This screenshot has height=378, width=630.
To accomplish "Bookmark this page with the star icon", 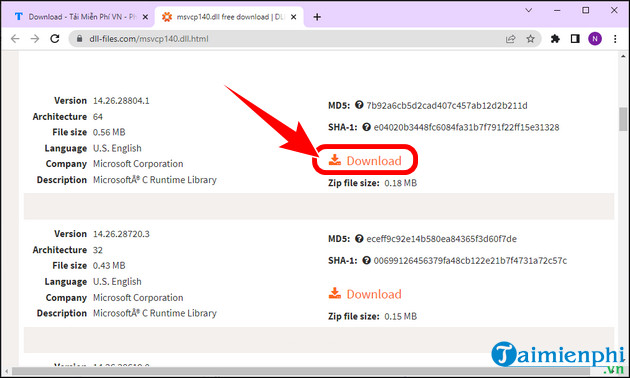I will (x=530, y=39).
